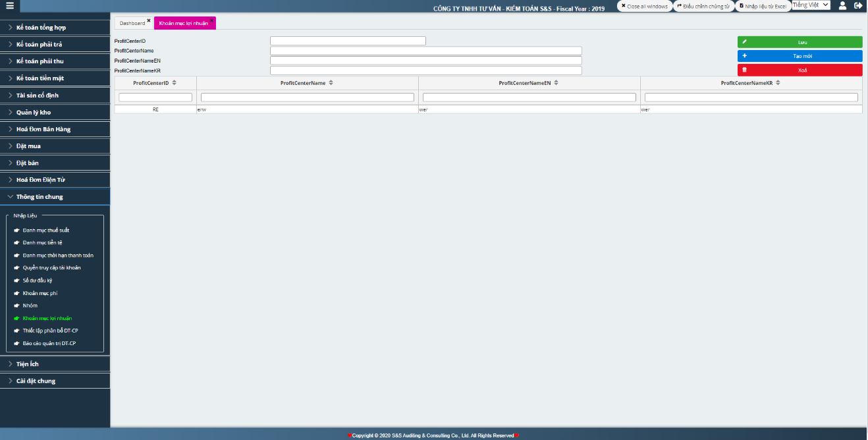868x440 pixels.
Task: Open Danh mục tiền tệ menu item
Action: coord(42,243)
